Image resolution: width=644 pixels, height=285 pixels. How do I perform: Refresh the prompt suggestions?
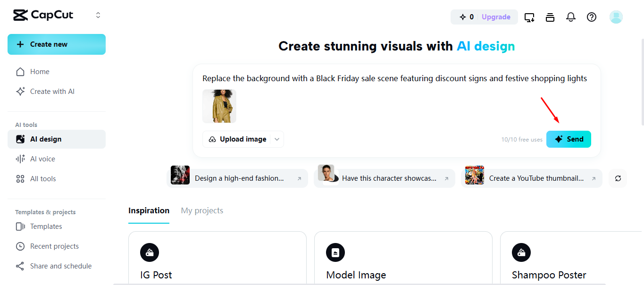click(617, 178)
